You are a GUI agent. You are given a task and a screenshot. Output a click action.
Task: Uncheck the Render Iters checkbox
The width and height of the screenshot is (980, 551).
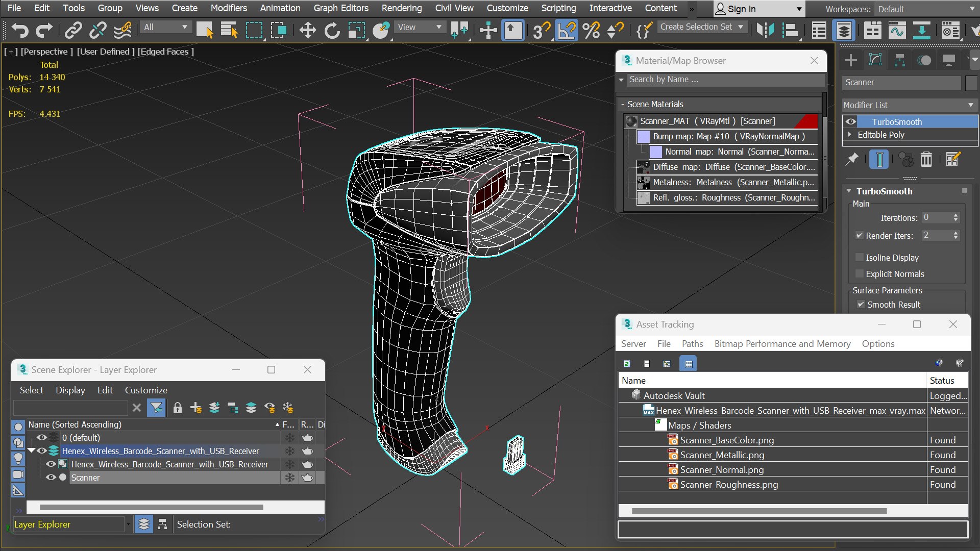point(860,236)
